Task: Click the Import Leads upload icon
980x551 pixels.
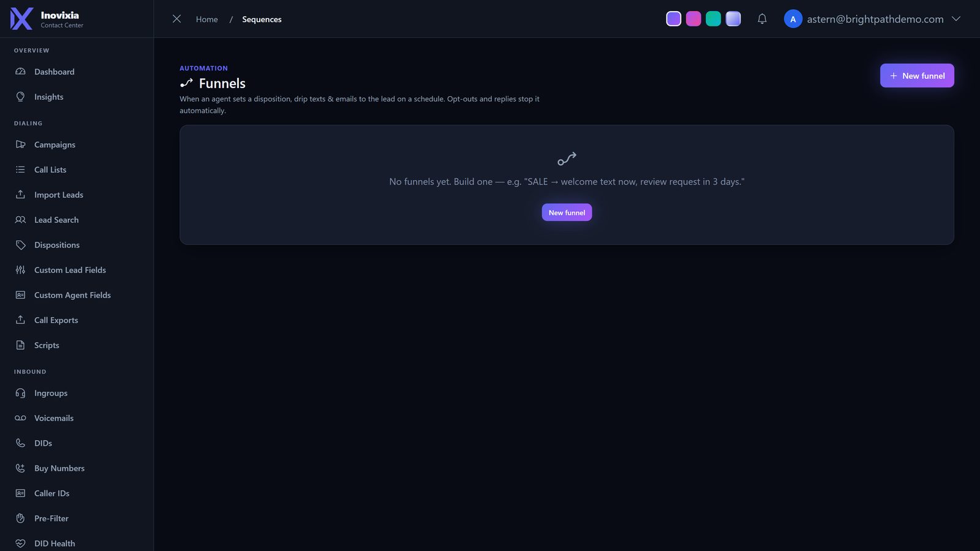Action: (20, 195)
